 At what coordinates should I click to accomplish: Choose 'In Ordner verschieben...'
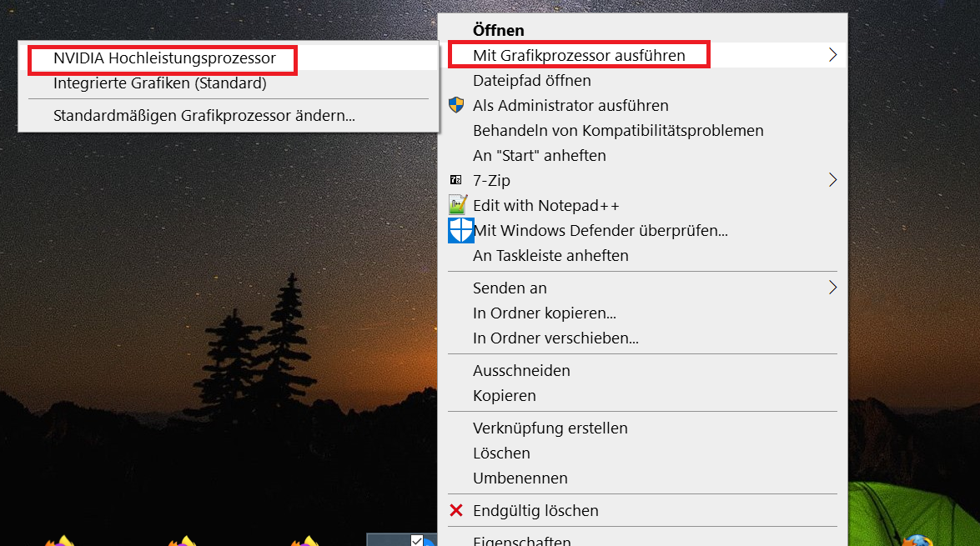pos(642,338)
